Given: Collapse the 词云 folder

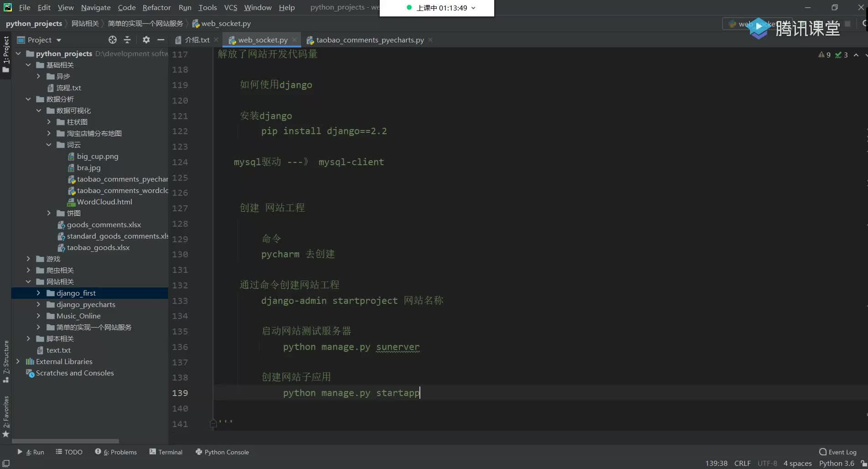Looking at the screenshot, I should click(x=49, y=145).
